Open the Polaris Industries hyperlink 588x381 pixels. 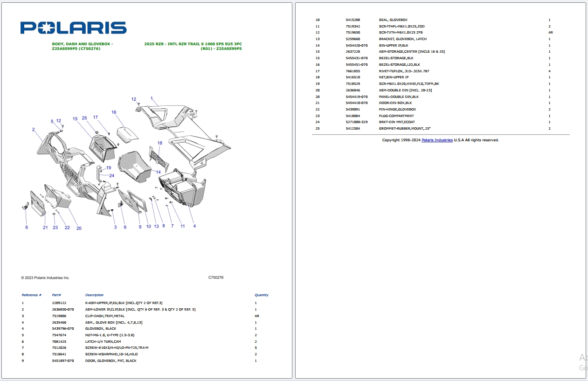[437, 140]
